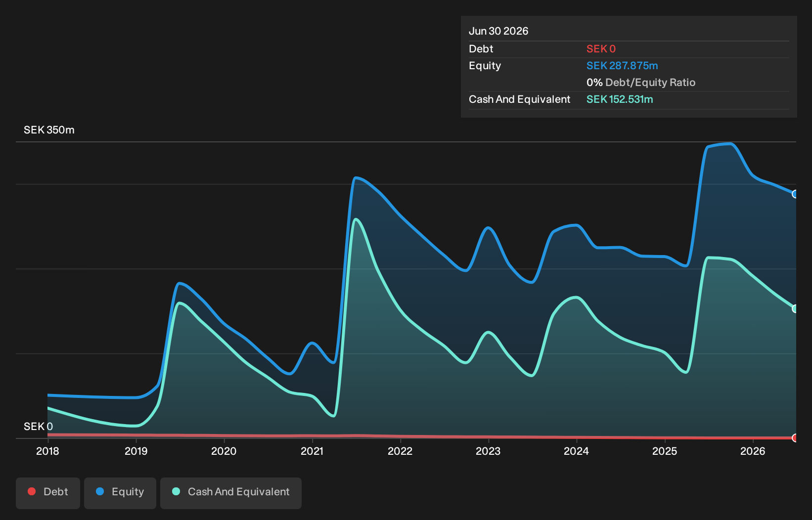Click the red SEK 0 debt value
Image resolution: width=812 pixels, height=520 pixels.
[601, 49]
